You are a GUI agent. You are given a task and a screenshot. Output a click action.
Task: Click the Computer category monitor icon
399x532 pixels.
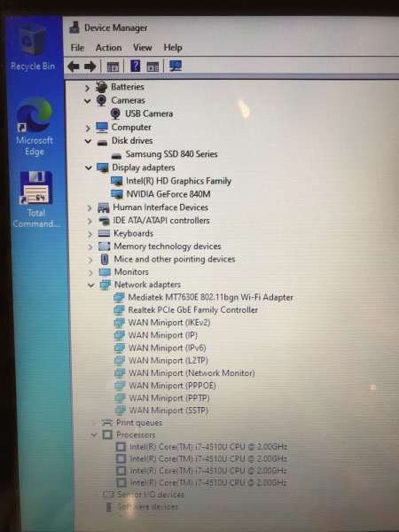click(102, 127)
